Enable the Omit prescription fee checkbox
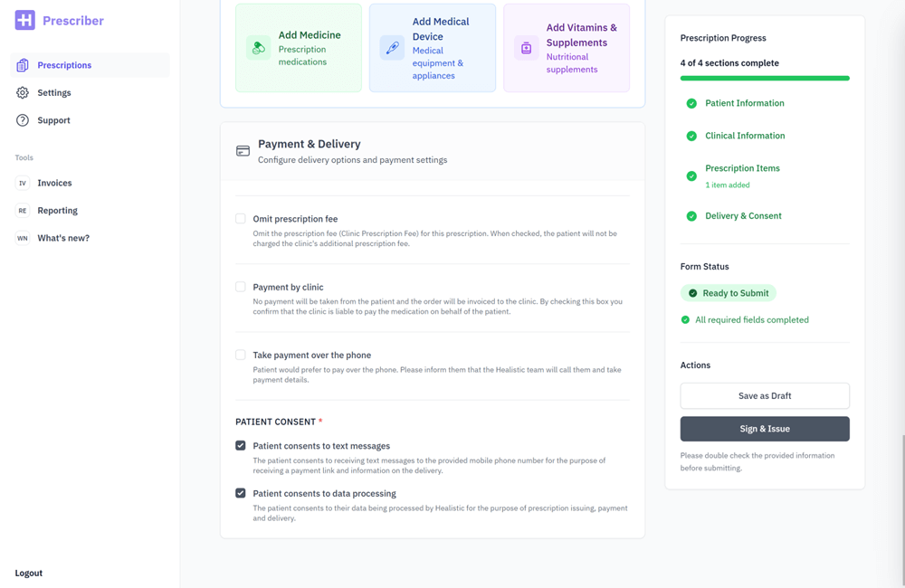905x588 pixels. [x=241, y=219]
